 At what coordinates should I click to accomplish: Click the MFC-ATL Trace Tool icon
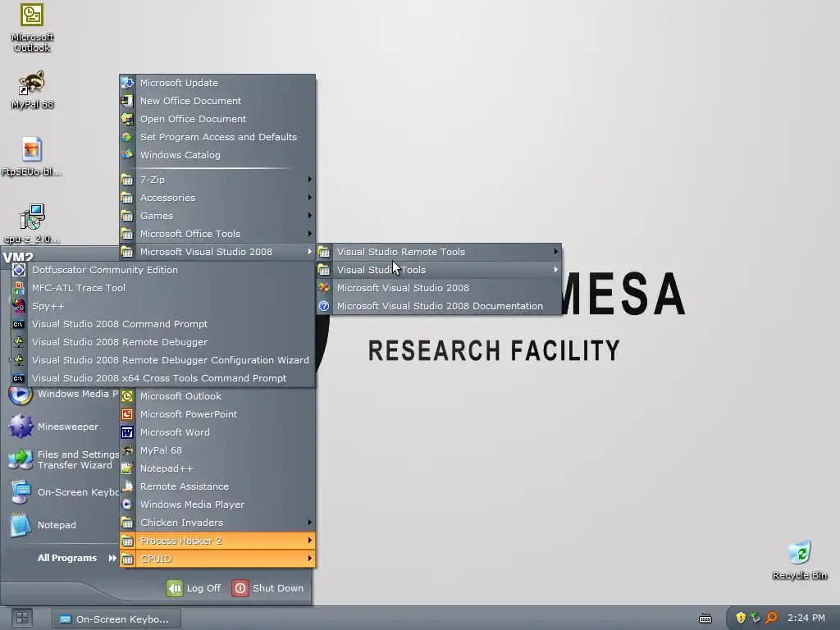tap(19, 288)
